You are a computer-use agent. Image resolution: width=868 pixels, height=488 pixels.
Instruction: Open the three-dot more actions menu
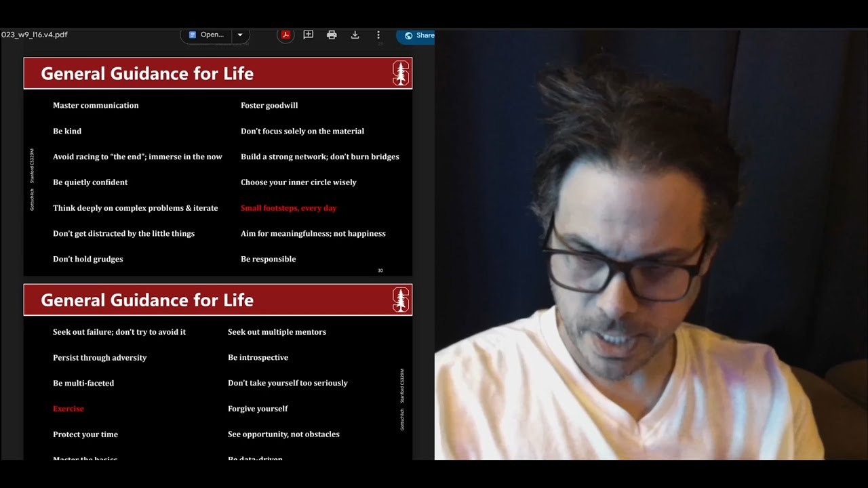[378, 35]
